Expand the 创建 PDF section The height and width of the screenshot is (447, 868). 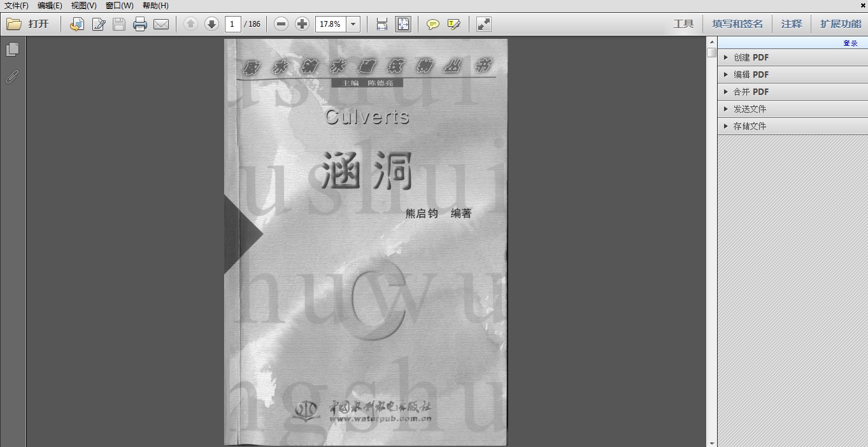[x=793, y=57]
